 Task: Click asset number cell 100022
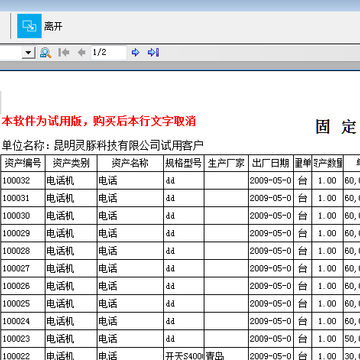23,355
